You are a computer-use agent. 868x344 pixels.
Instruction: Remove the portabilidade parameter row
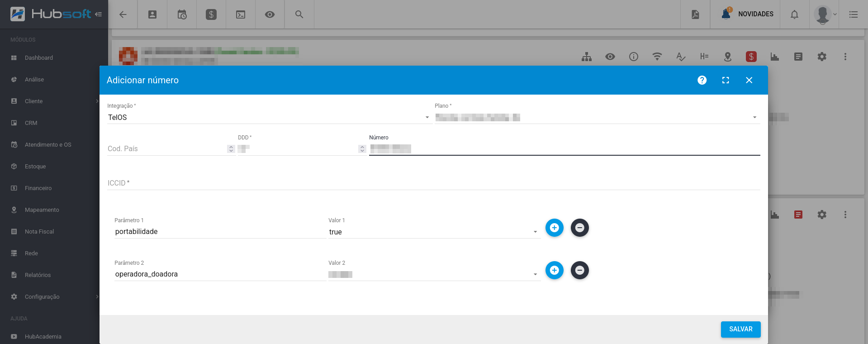click(579, 228)
